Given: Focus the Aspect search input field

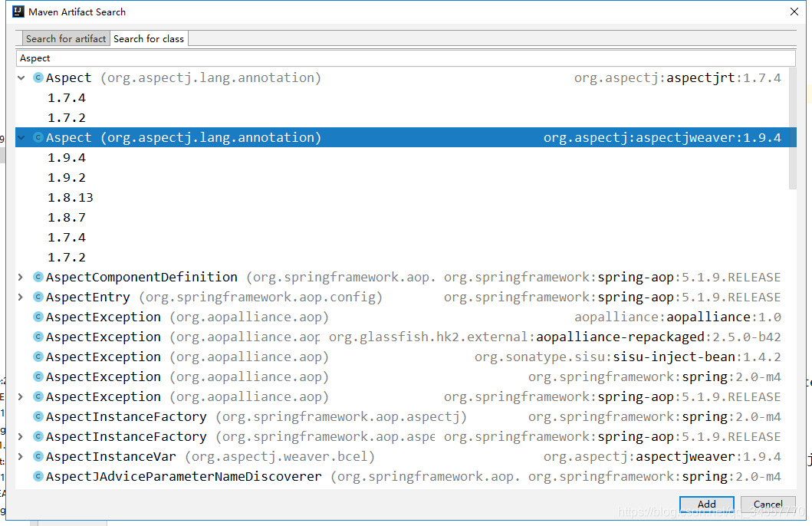Looking at the screenshot, I should [406, 58].
